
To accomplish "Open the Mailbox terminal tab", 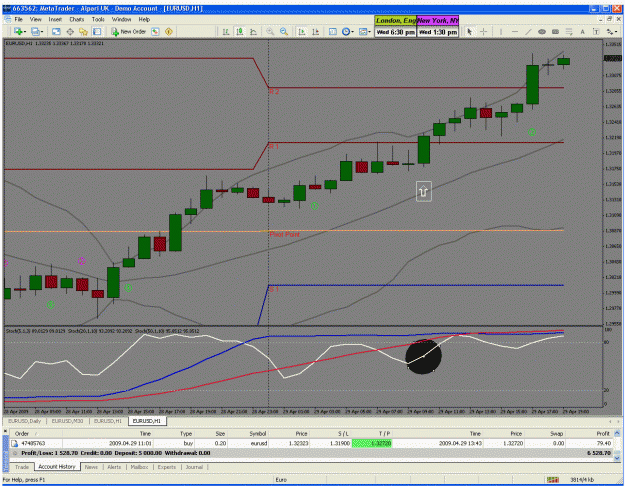I will (x=139, y=467).
